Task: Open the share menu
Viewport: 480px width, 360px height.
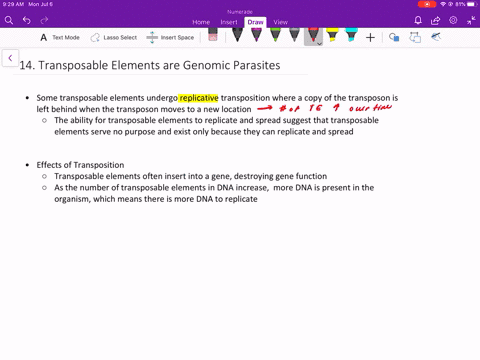Action: [x=435, y=21]
